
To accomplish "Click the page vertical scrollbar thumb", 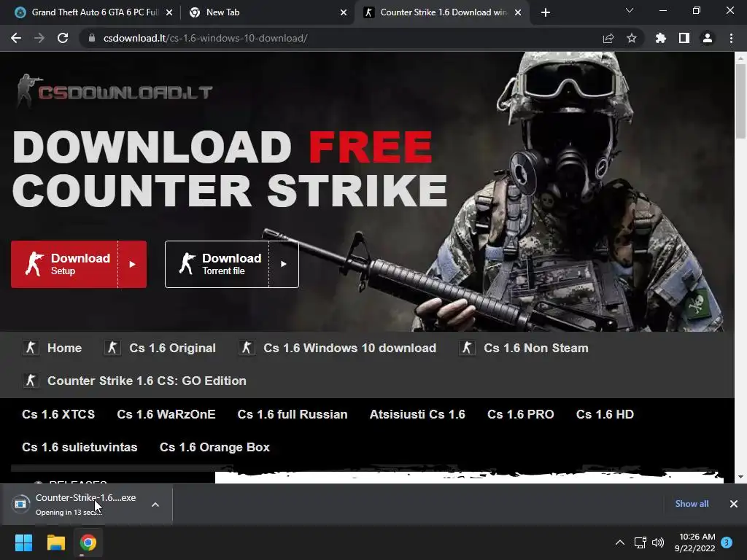I will (x=741, y=101).
